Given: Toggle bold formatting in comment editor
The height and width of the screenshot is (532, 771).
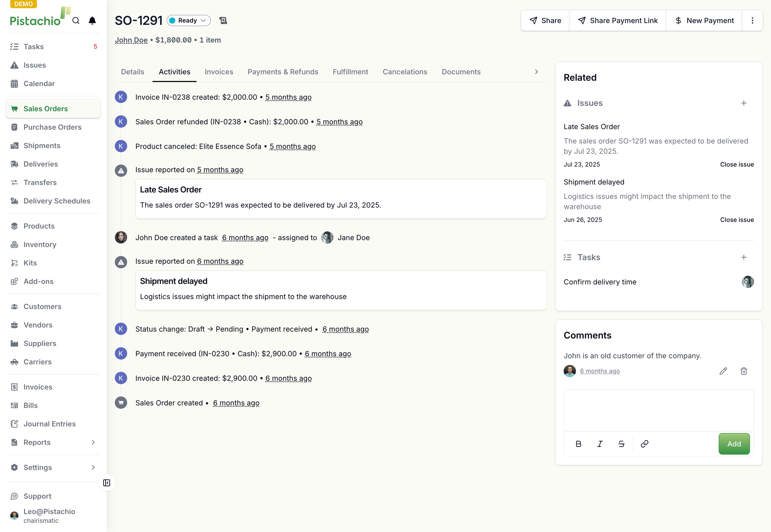Looking at the screenshot, I should tap(579, 444).
